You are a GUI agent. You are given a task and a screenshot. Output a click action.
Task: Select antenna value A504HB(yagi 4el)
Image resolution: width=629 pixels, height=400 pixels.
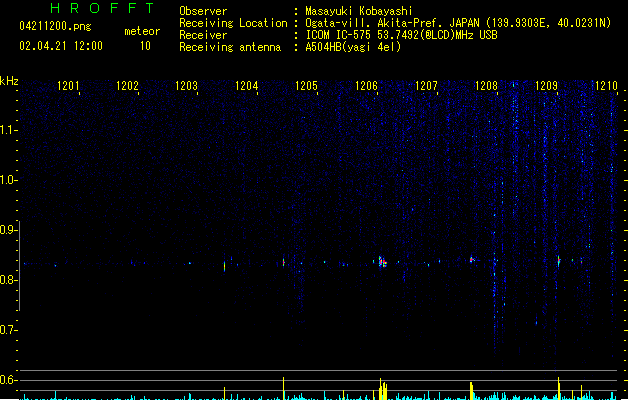[353, 47]
